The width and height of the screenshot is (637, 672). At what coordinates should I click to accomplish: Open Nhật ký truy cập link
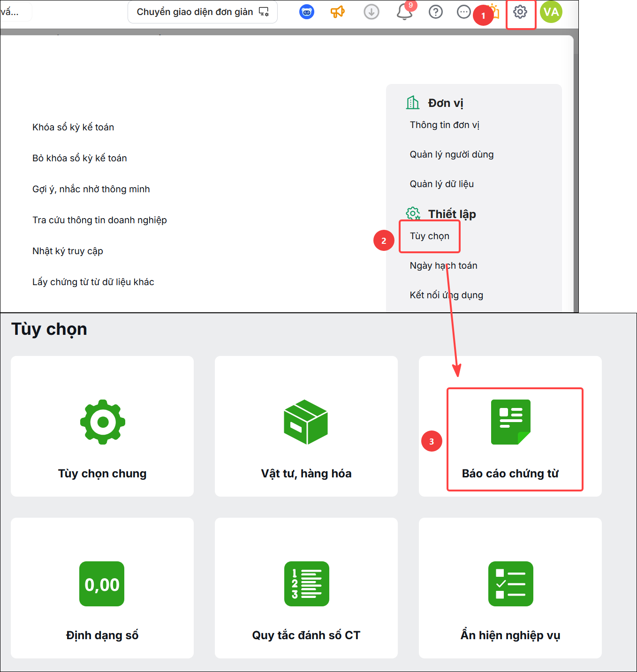click(68, 251)
